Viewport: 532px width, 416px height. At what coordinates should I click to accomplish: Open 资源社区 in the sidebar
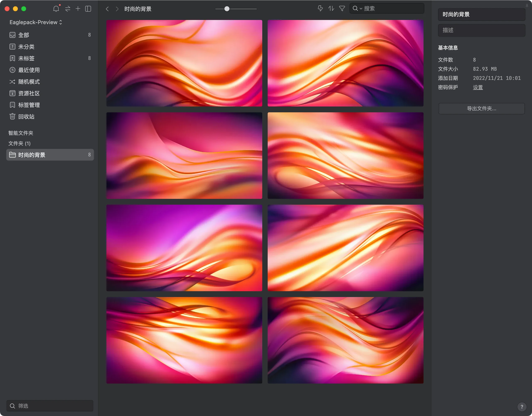point(50,93)
